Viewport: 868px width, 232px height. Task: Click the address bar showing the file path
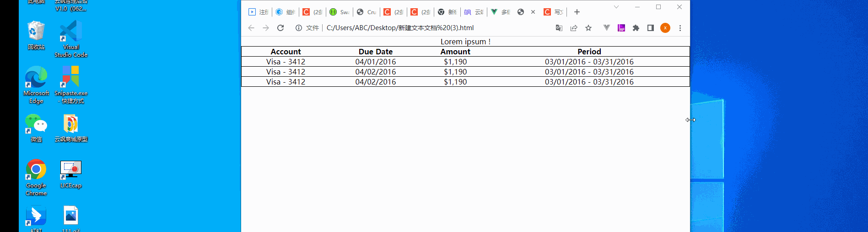pyautogui.click(x=400, y=28)
